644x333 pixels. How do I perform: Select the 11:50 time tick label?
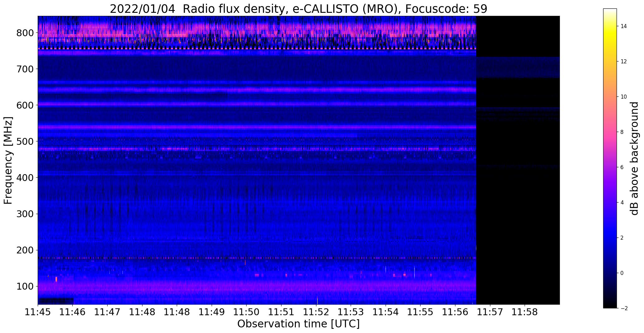tap(247, 312)
